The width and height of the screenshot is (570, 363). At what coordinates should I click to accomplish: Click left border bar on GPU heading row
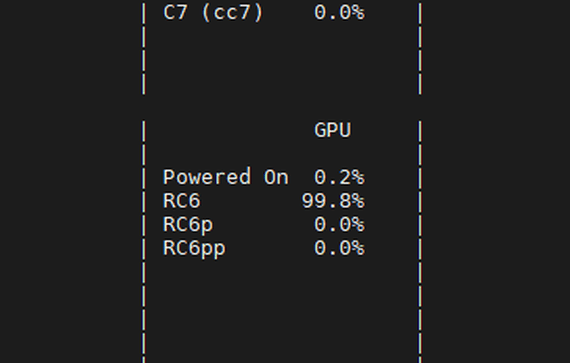[x=144, y=131]
